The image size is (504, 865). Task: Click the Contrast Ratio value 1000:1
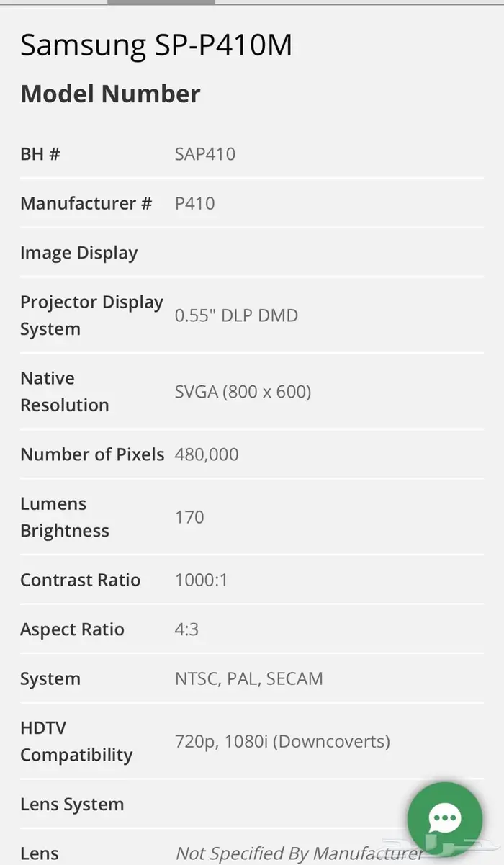coord(202,580)
